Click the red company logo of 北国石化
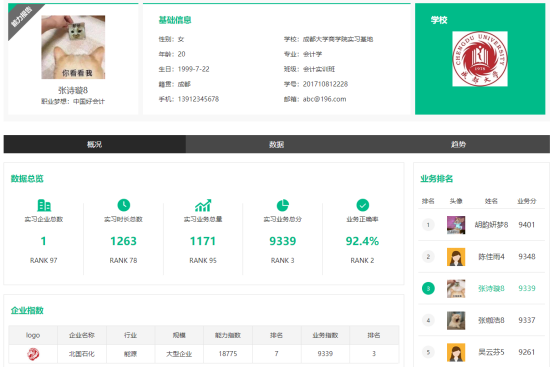The height and width of the screenshot is (368, 554). click(33, 354)
